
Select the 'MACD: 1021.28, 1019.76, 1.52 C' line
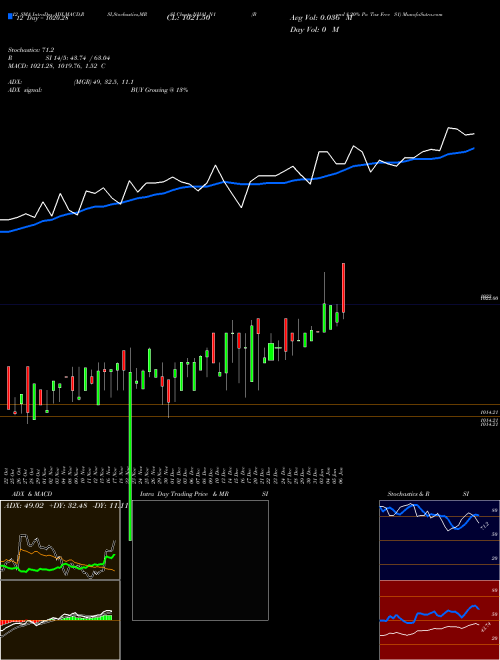(57, 66)
